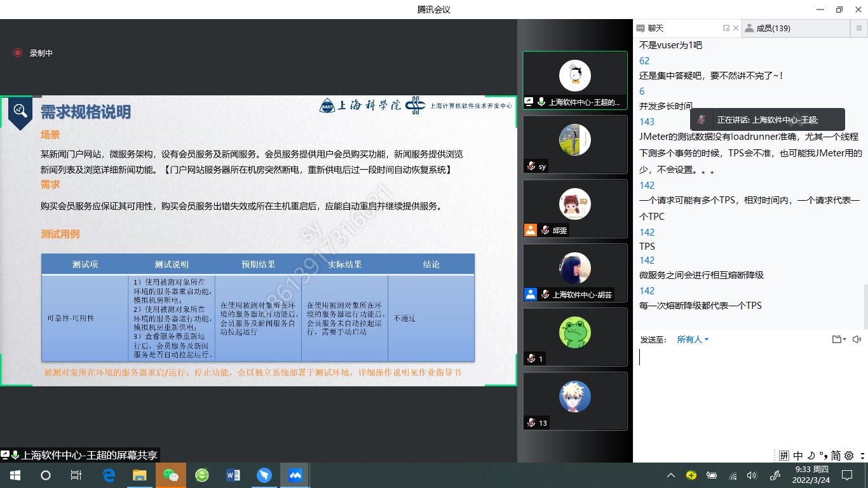Open the chat file folder dropdown
The image size is (868, 488).
pos(839,339)
